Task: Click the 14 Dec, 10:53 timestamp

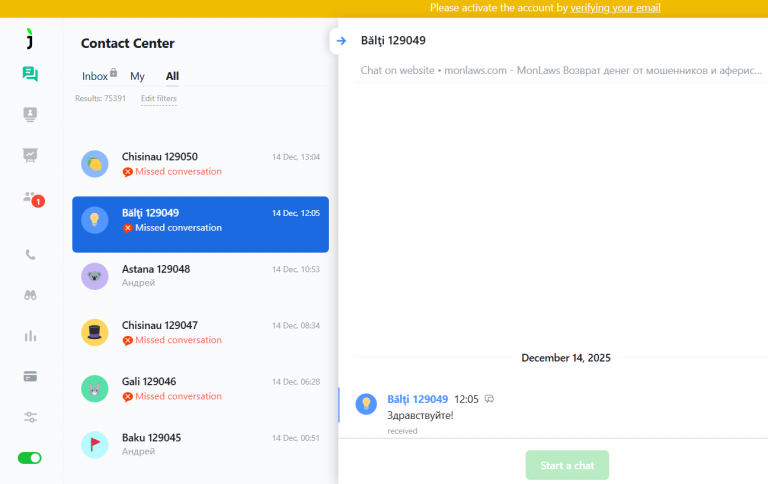Action: (296, 269)
